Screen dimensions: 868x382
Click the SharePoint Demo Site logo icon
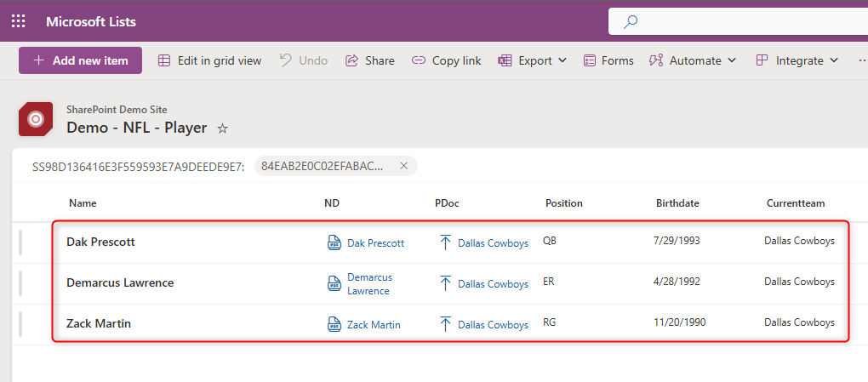[36, 119]
